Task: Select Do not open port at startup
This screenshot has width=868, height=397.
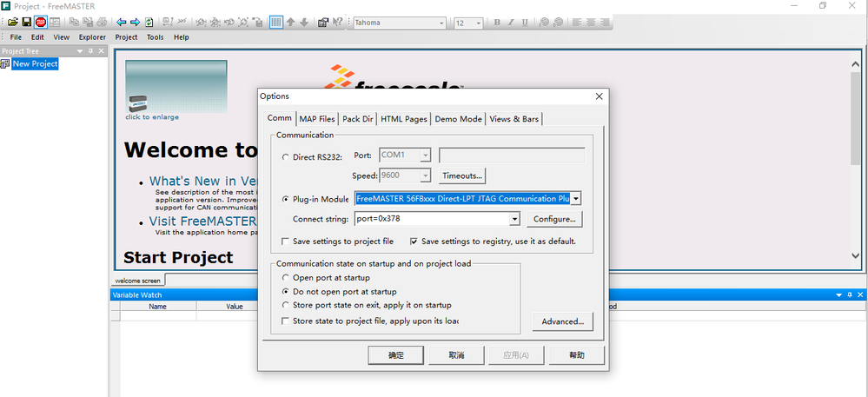Action: (285, 291)
